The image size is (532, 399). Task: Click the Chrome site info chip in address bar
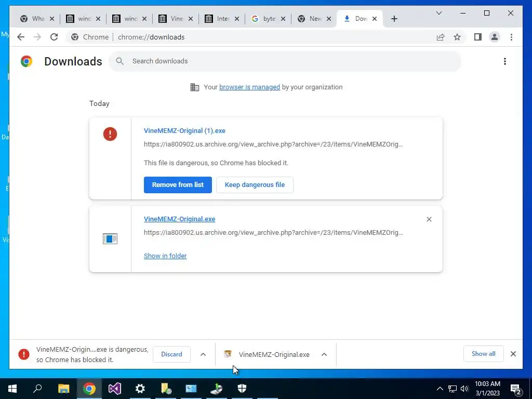coord(90,37)
